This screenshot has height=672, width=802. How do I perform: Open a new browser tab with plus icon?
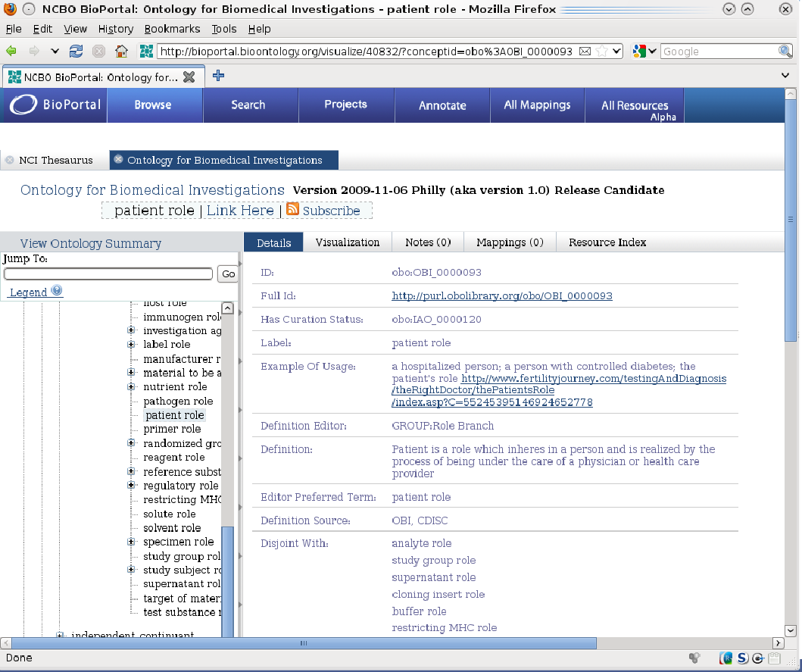(218, 76)
